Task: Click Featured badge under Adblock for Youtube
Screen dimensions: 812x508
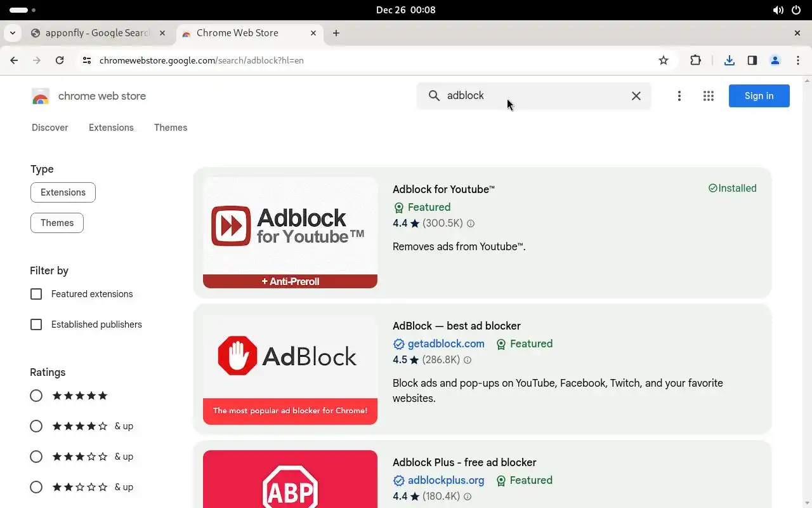Action: click(x=422, y=207)
